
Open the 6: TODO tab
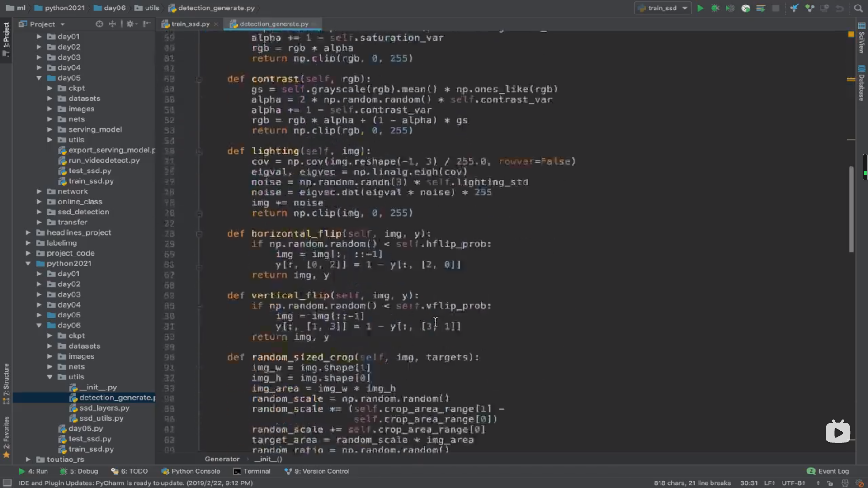[130, 471]
